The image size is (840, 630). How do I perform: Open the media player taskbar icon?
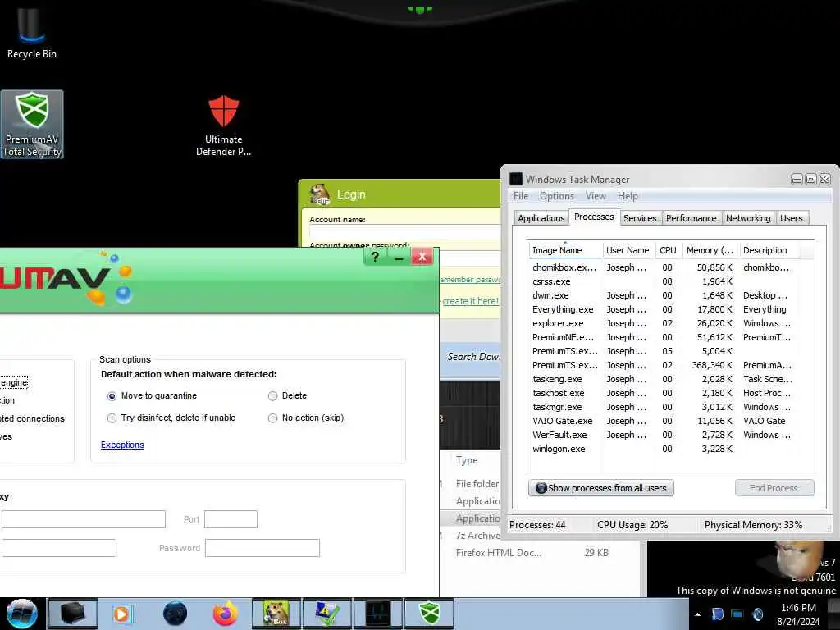click(x=122, y=614)
